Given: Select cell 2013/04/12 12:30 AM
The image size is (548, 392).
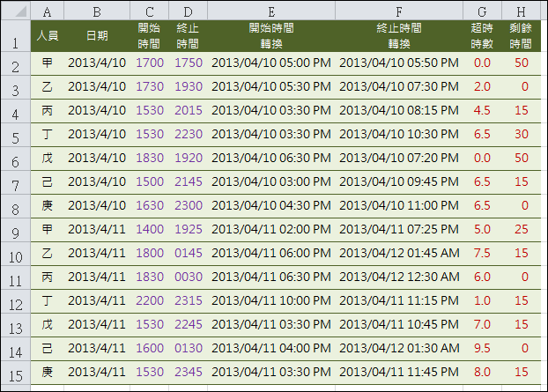Looking at the screenshot, I should click(x=399, y=277).
